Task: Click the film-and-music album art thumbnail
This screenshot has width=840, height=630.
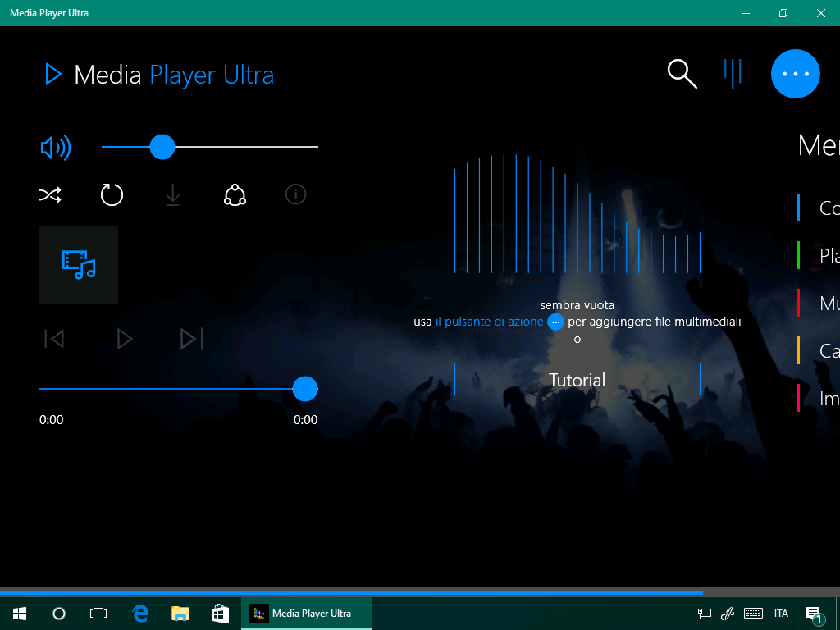Action: tap(79, 265)
